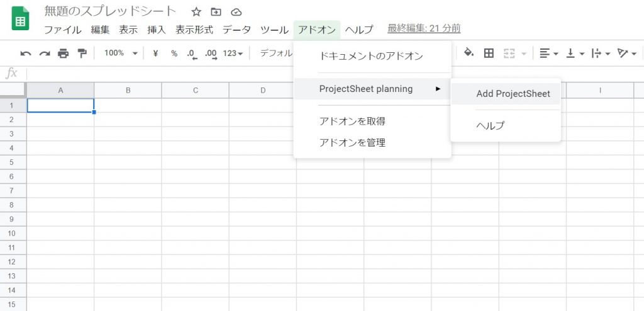This screenshot has height=311, width=644.
Task: Open the 表示 menu
Action: 128,30
